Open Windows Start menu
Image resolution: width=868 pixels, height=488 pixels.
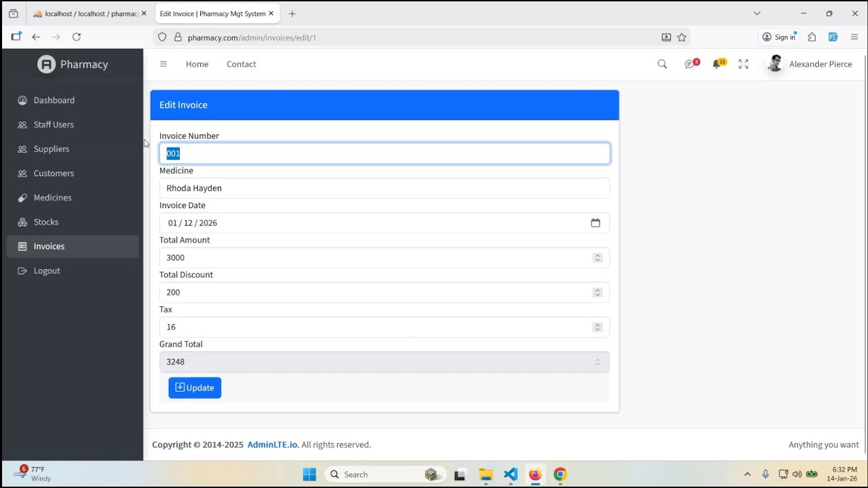pyautogui.click(x=309, y=474)
